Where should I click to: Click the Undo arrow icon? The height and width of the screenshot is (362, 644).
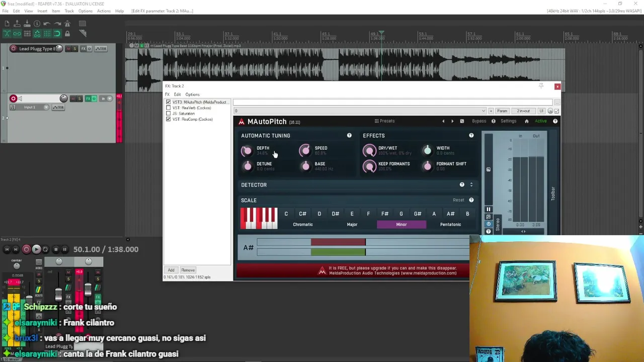47,24
